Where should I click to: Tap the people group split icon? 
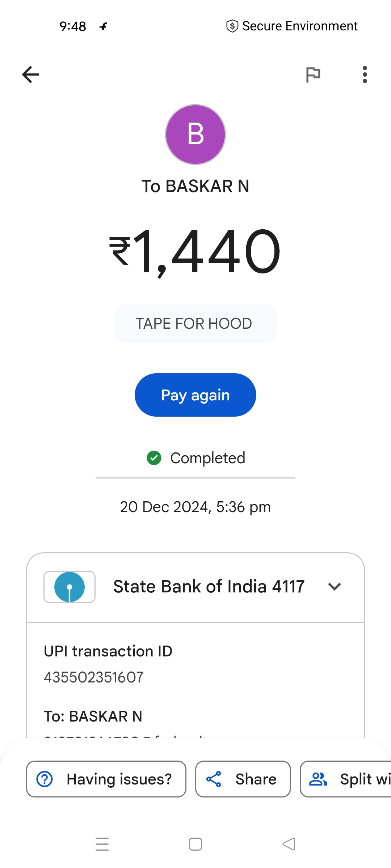point(318,779)
